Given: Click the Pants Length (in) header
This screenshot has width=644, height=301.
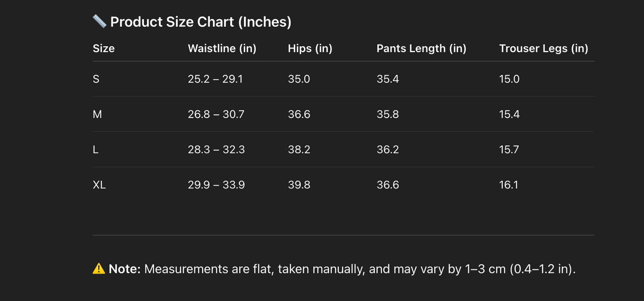Looking at the screenshot, I should pos(421,49).
